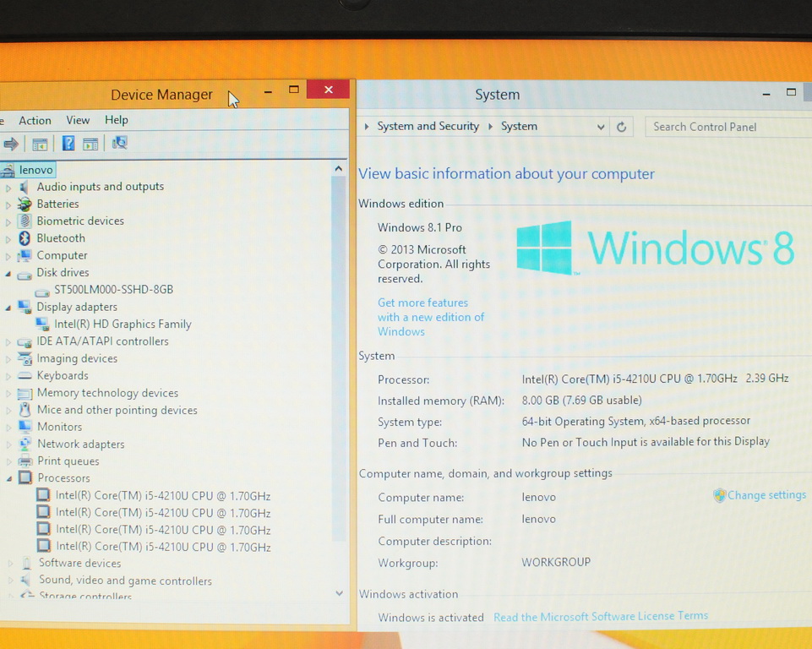Click the Device Manager scrollbar down arrow
The image size is (812, 649).
pos(339,593)
